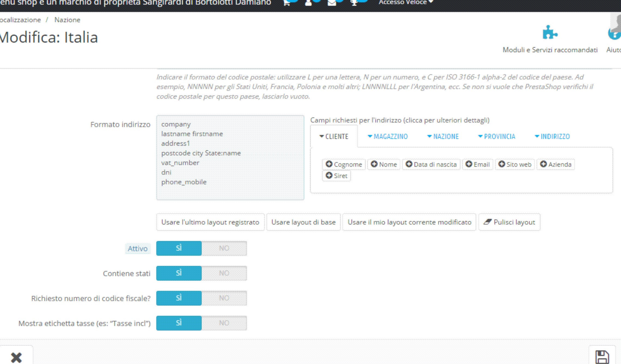Click the customers person icon in header
The height and width of the screenshot is (364, 621).
[x=308, y=3]
